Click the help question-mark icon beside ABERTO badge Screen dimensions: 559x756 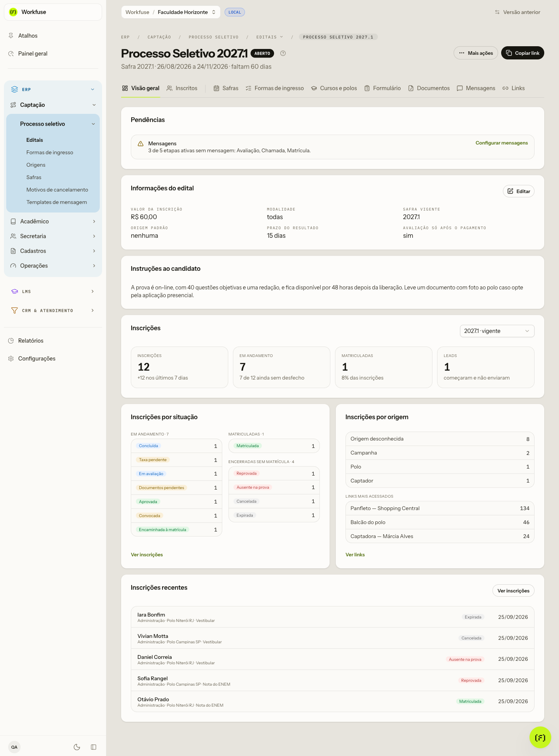pyautogui.click(x=283, y=54)
